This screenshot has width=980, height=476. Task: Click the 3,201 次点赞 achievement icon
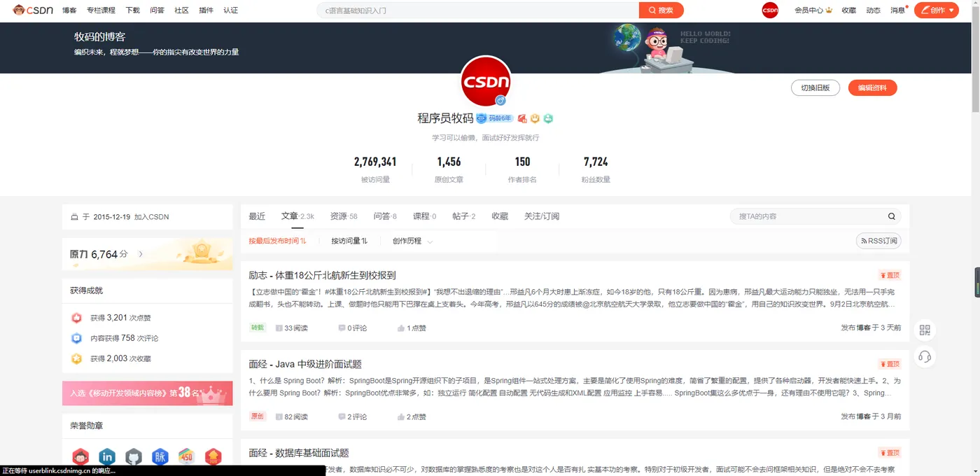point(77,318)
